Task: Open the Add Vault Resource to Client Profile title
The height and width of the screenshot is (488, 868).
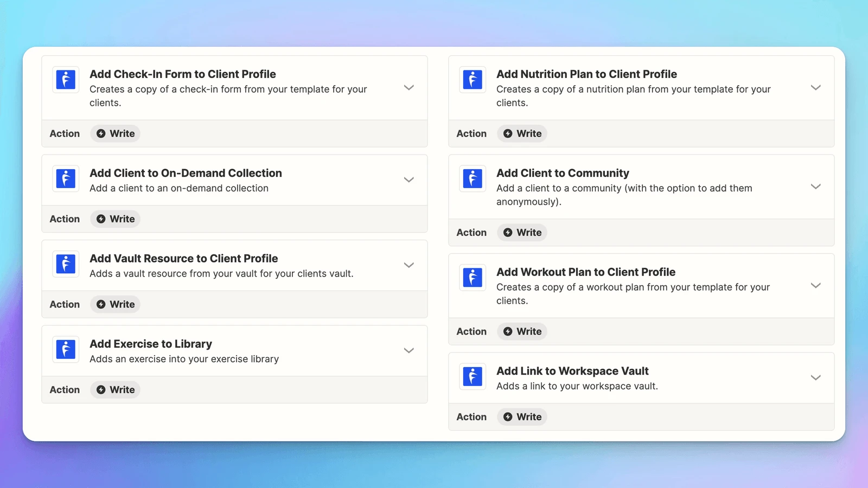Action: 184,259
